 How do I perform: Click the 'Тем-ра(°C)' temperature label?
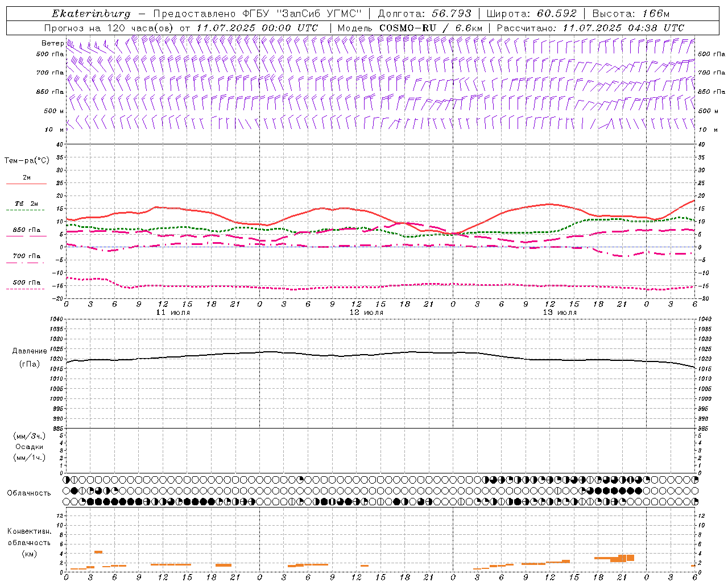27,160
